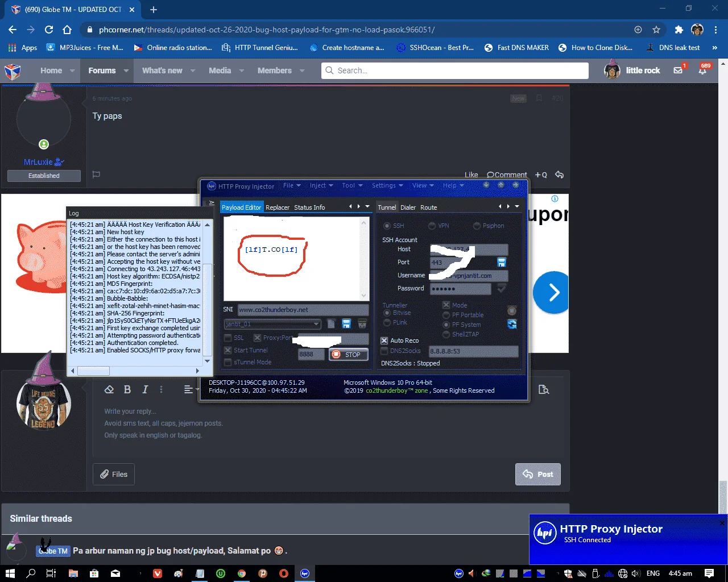The width and height of the screenshot is (728, 582).
Task: Open the View menu dropdown
Action: (x=423, y=185)
